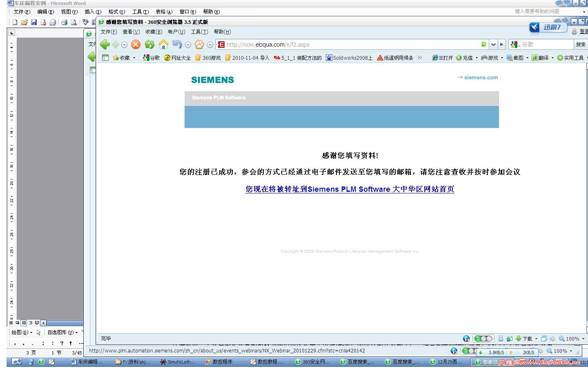Open the Word 窗口(W) menu
This screenshot has height=368, width=588.
pyautogui.click(x=188, y=12)
